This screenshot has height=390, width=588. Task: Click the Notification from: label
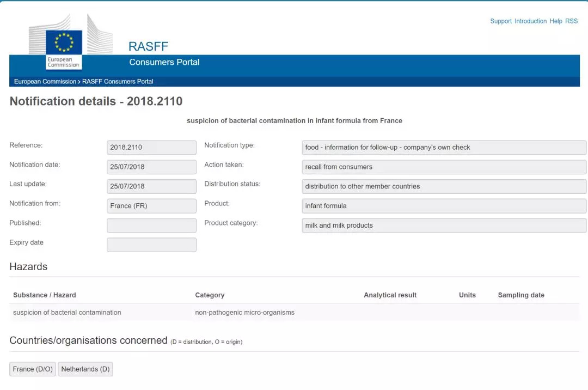tap(35, 204)
